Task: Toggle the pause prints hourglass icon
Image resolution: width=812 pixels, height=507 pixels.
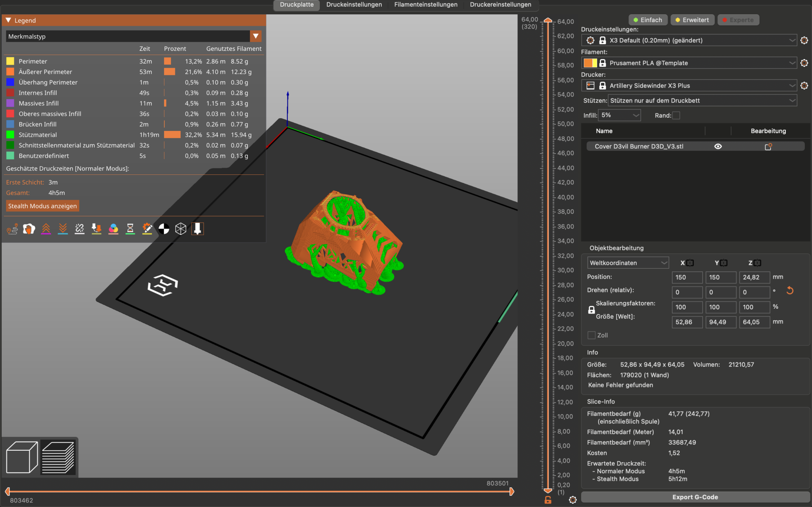Action: point(130,229)
